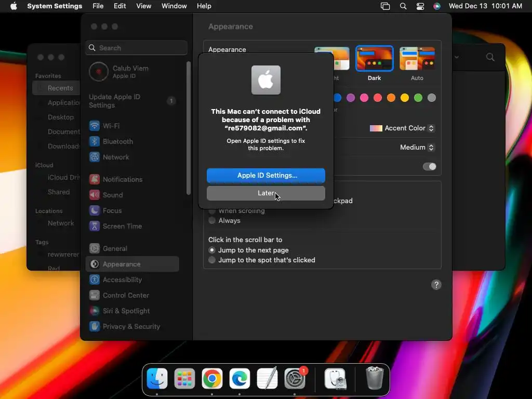532x399 pixels.
Task: Click the menu bar date and time
Action: click(x=485, y=6)
